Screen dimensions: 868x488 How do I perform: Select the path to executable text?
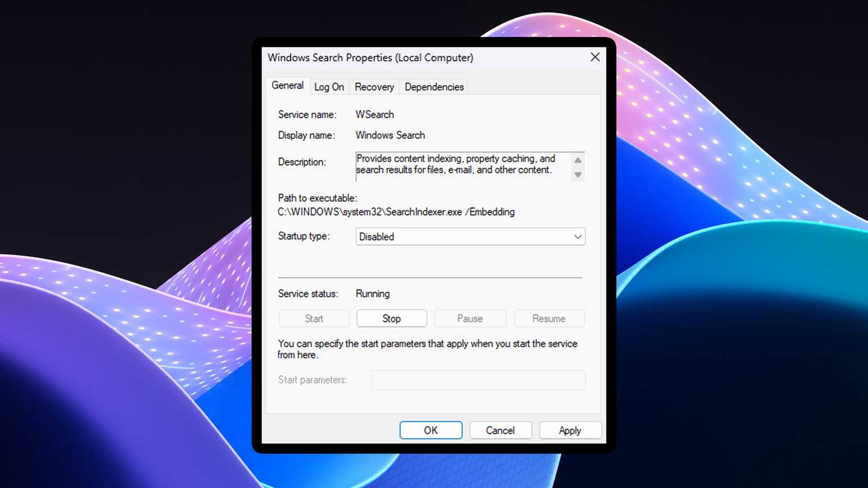tap(396, 212)
